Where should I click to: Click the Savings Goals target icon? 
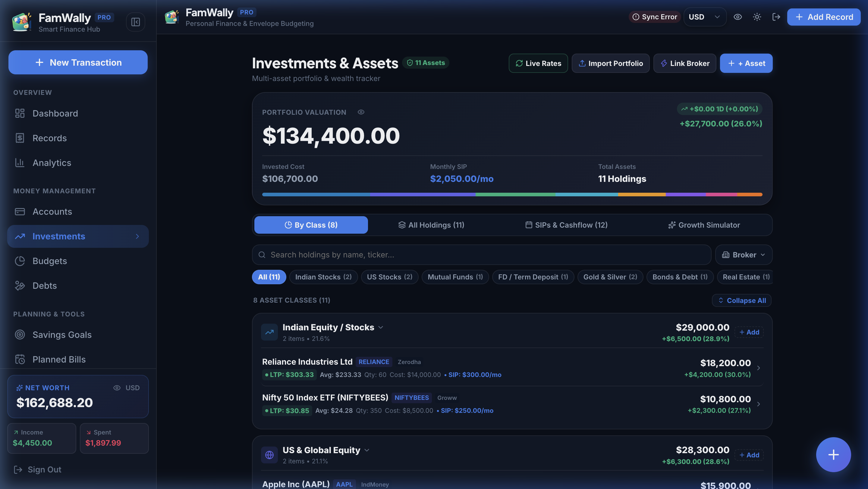20,335
